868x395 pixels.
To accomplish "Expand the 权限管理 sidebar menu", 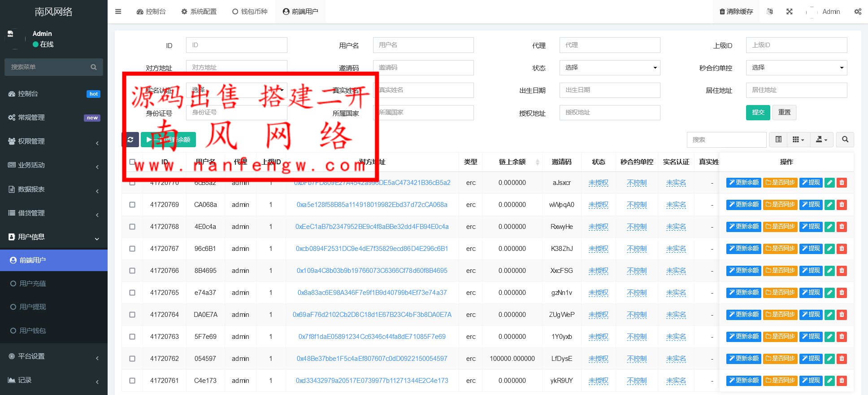I will click(x=54, y=141).
